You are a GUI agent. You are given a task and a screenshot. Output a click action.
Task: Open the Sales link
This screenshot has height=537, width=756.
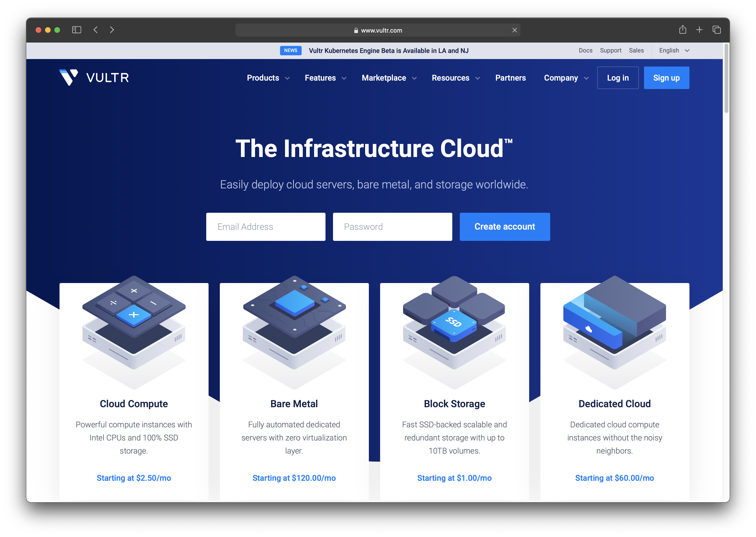636,50
